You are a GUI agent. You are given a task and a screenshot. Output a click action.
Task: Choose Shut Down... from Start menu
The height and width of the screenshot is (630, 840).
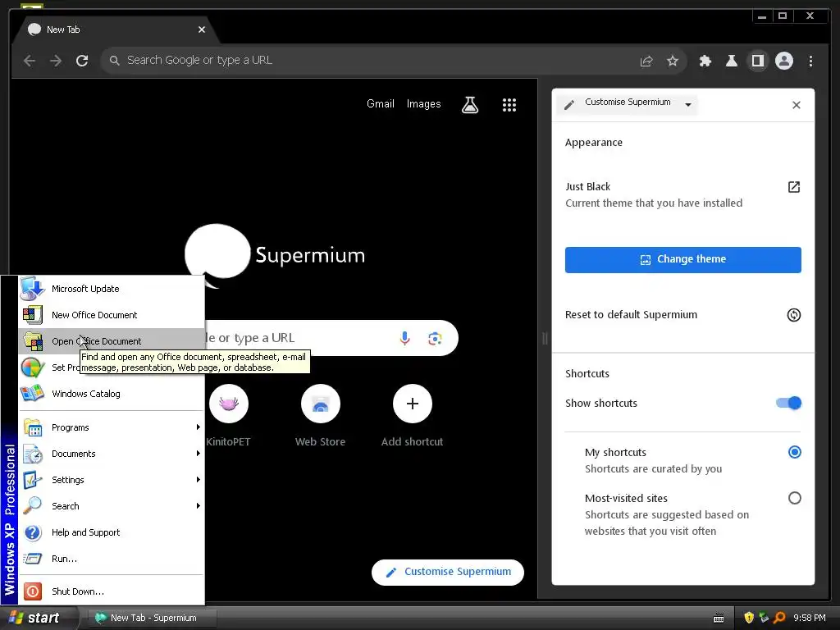[x=112, y=591]
